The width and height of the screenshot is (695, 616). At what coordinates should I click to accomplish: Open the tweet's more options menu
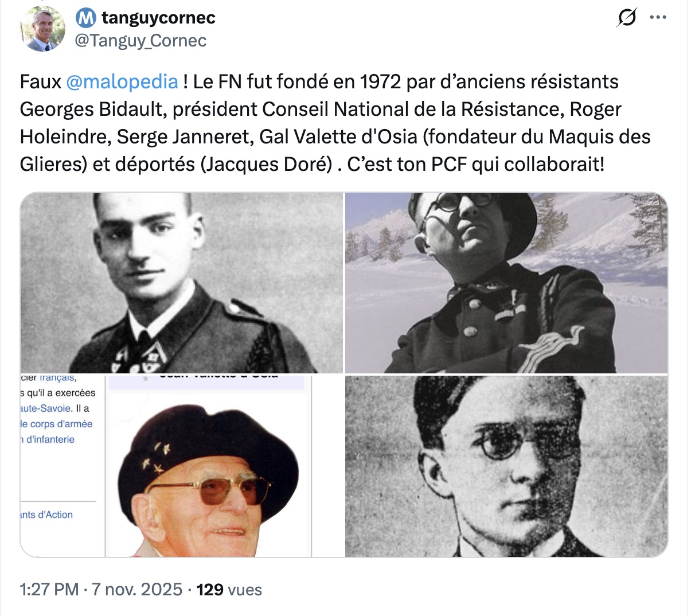658,18
